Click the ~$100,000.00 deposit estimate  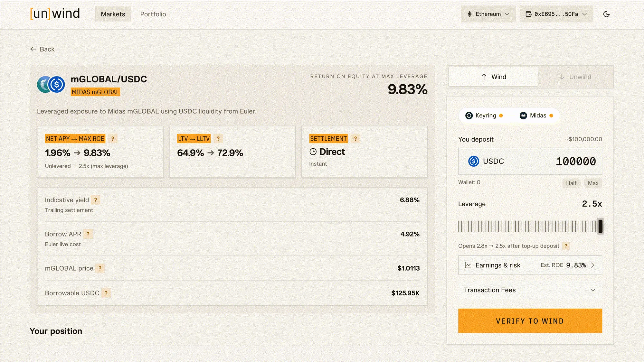point(583,139)
